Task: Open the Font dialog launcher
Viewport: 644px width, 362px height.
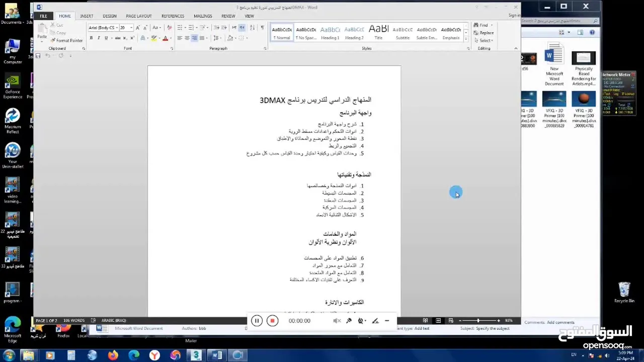Action: (172, 49)
